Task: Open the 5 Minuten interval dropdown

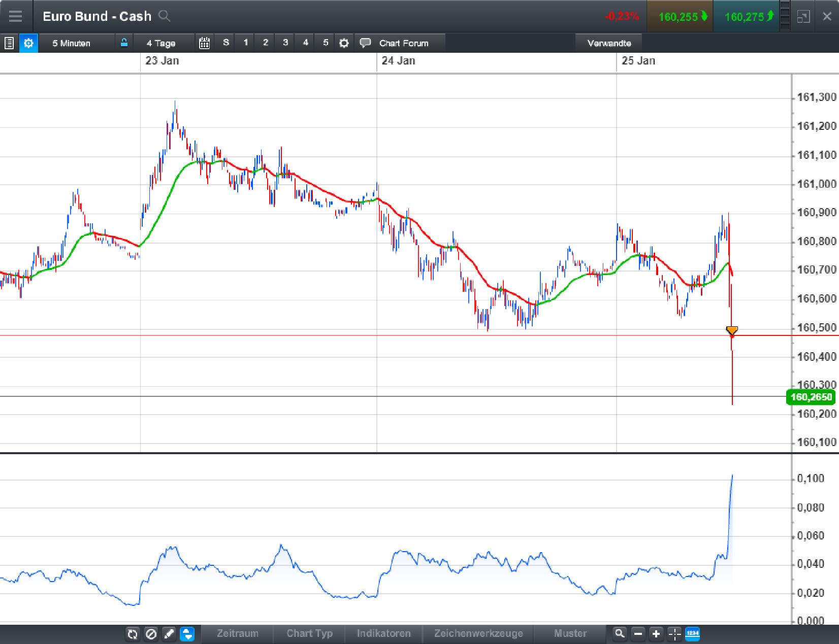Action: pos(71,43)
